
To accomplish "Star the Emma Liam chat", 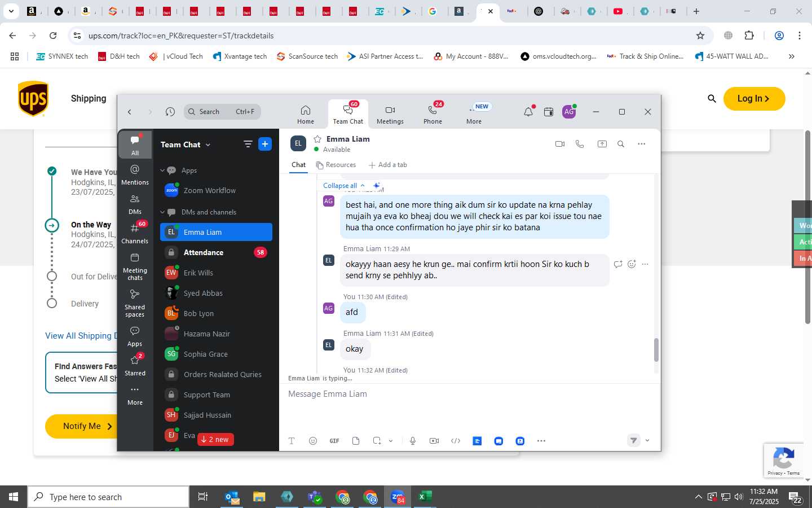I will (317, 139).
